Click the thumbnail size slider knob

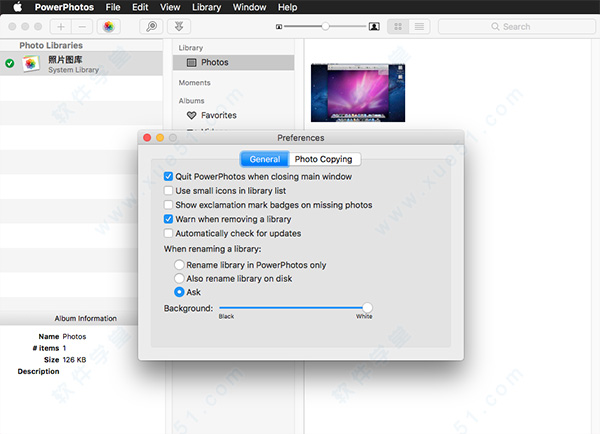click(x=325, y=26)
